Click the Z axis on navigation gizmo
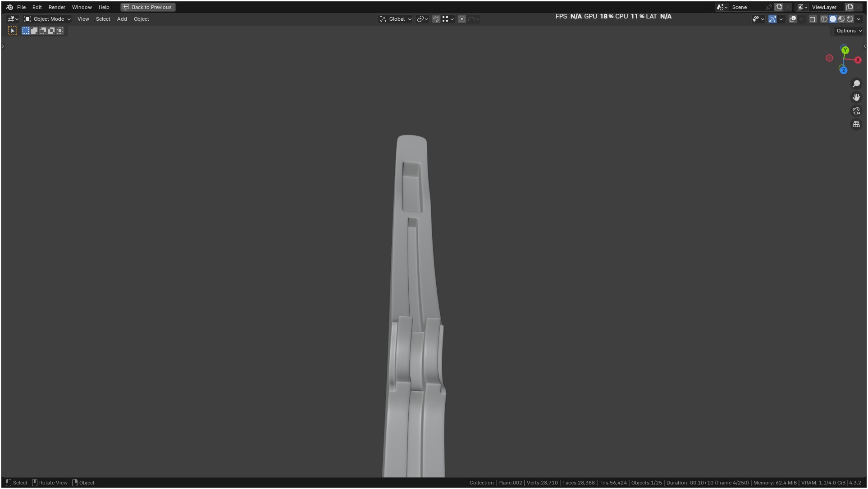 (x=843, y=70)
